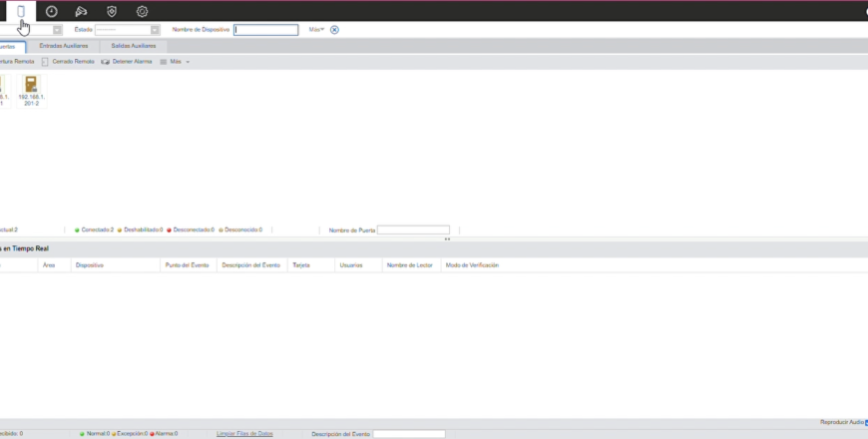Screen dimensions: 868x439
Task: Open the Estado dropdown
Action: pos(127,30)
